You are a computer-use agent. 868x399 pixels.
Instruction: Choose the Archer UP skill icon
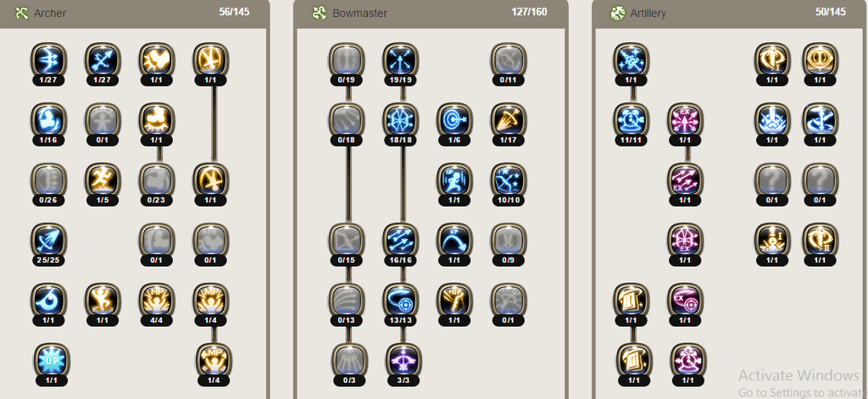(51, 360)
